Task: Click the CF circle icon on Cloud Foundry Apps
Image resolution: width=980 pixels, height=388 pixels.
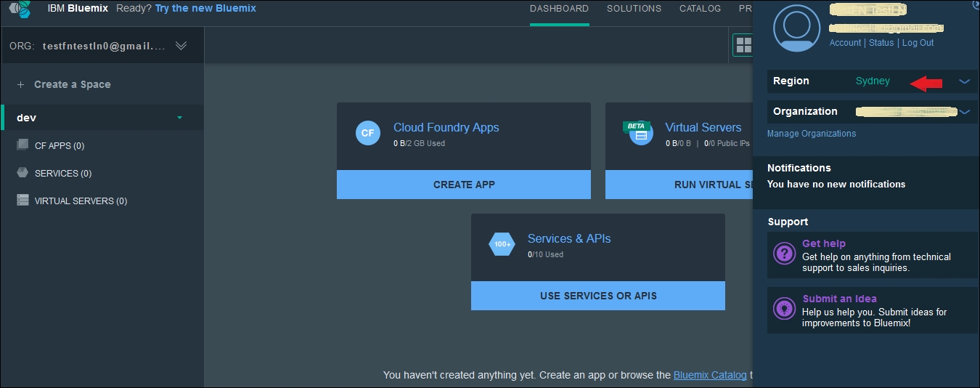Action: [368, 133]
